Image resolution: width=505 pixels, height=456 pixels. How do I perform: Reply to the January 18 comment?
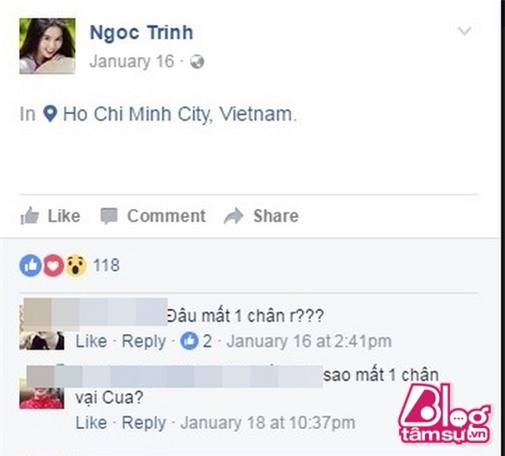pos(144,423)
